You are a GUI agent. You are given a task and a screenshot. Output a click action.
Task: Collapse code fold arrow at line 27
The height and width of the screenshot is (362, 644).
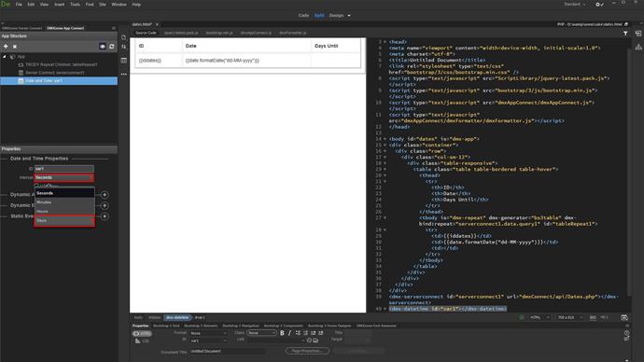(x=385, y=217)
